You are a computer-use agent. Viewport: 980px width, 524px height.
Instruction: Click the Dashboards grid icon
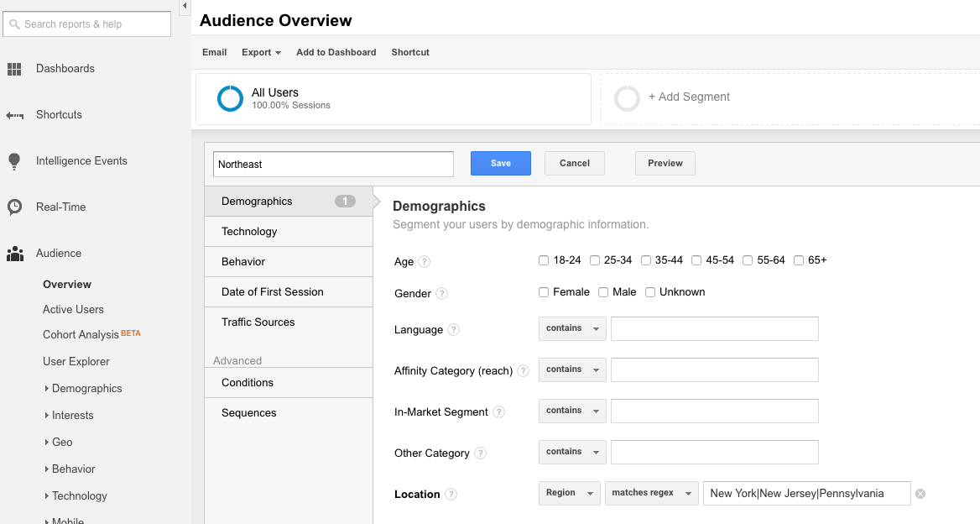pyautogui.click(x=14, y=69)
